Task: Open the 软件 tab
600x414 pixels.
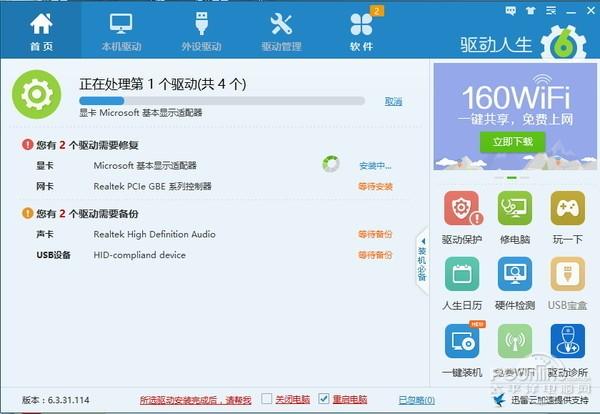Action: (361, 31)
